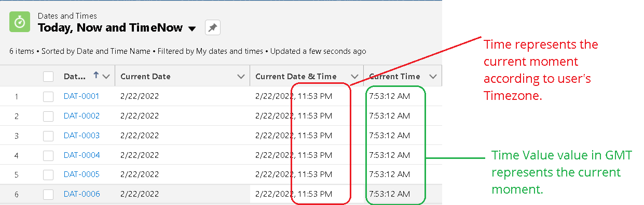Screen dimensions: 644x205
Task: Click the Current Time column header label
Action: 394,77
